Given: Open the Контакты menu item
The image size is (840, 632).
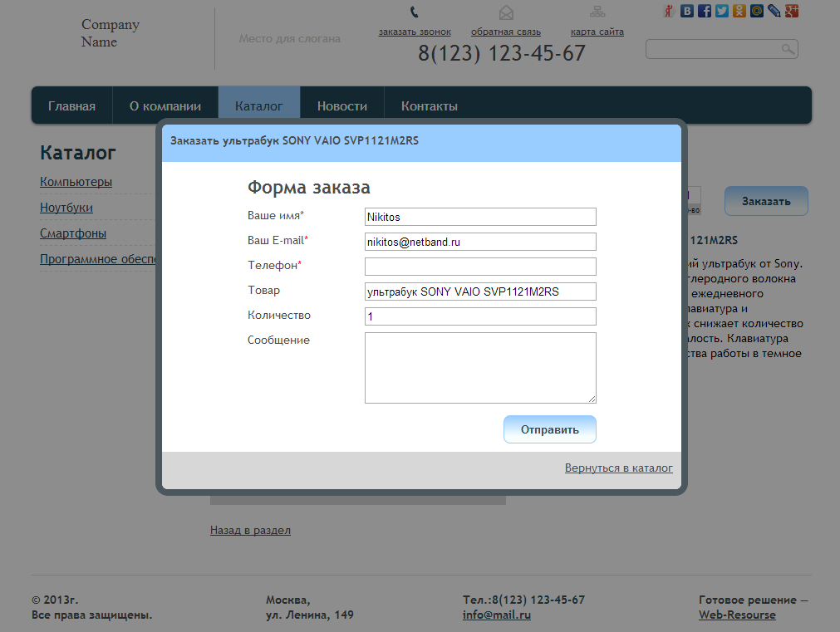Looking at the screenshot, I should pos(430,106).
